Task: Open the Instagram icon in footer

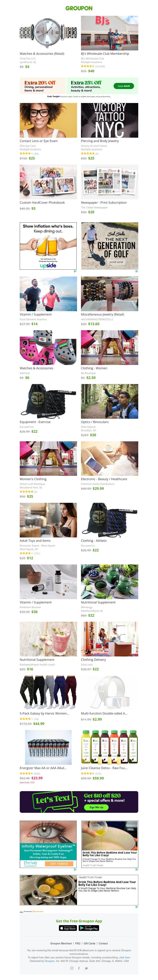Action: tap(71, 968)
